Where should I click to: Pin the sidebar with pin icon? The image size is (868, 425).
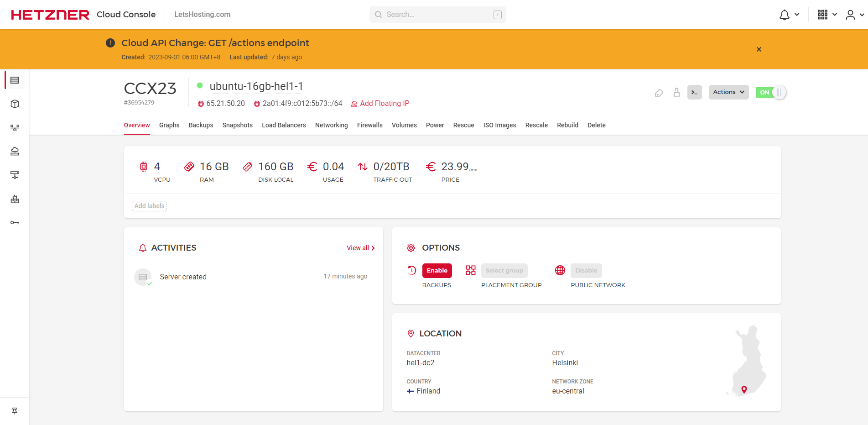tap(15, 411)
